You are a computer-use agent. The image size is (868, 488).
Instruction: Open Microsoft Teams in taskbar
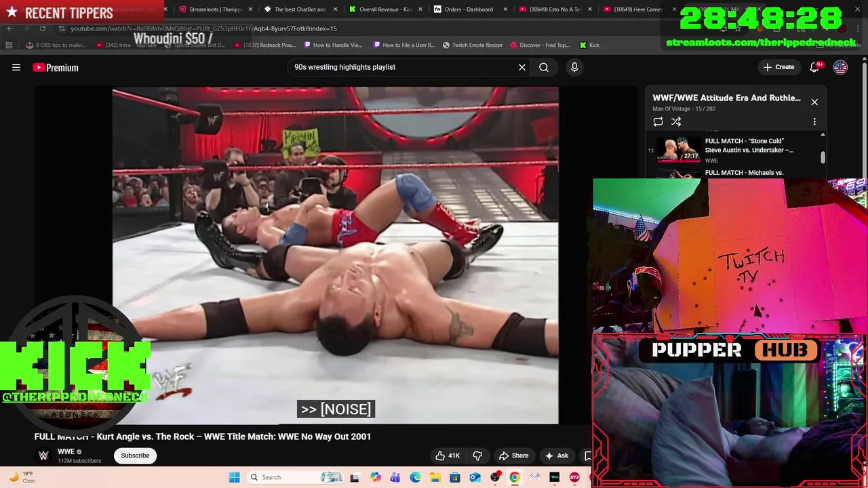pyautogui.click(x=395, y=477)
